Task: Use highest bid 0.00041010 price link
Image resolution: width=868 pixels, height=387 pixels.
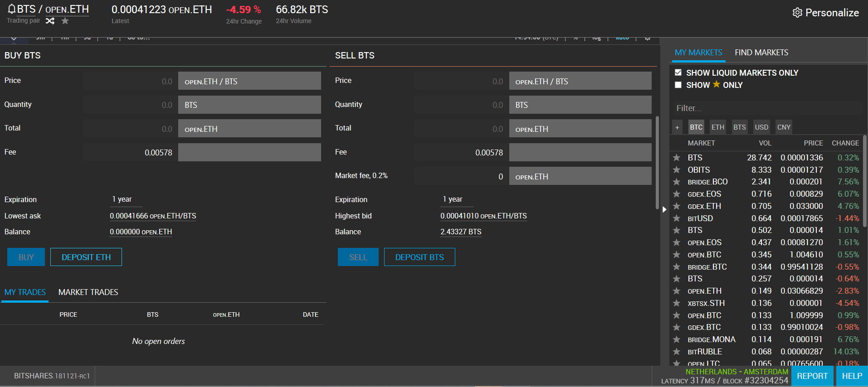Action: coord(483,216)
